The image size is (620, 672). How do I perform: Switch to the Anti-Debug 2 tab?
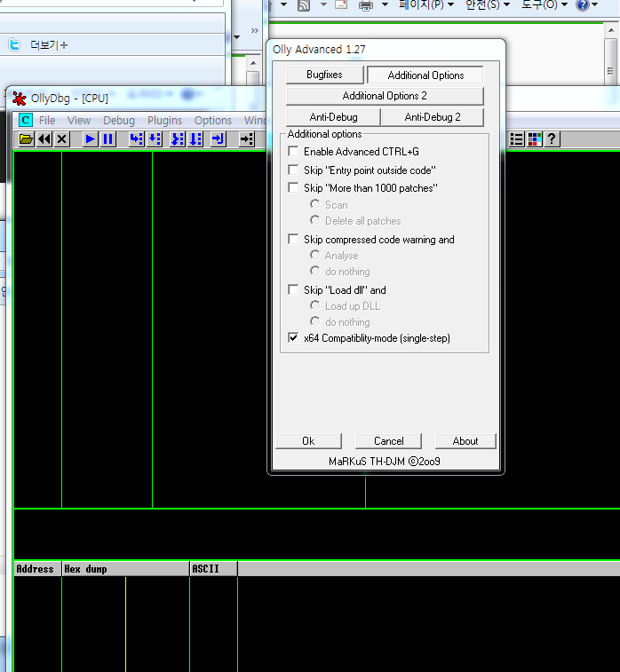pos(433,117)
